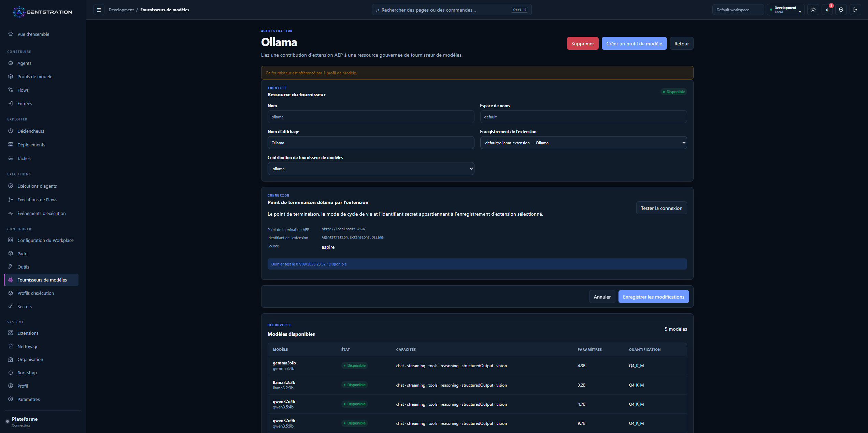
Task: Click the Outils wrench icon
Action: tap(11, 267)
